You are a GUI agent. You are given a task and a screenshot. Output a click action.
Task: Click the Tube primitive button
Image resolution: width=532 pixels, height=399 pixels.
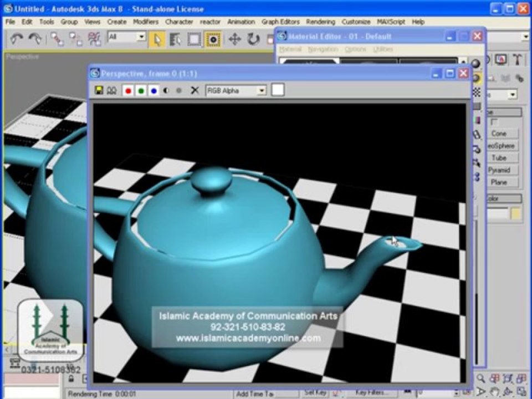pos(502,158)
